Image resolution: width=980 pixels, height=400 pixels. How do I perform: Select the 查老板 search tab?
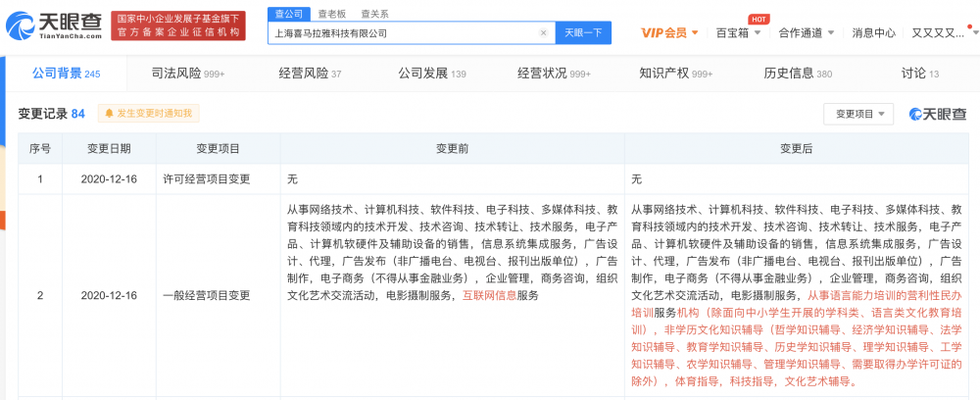click(330, 13)
